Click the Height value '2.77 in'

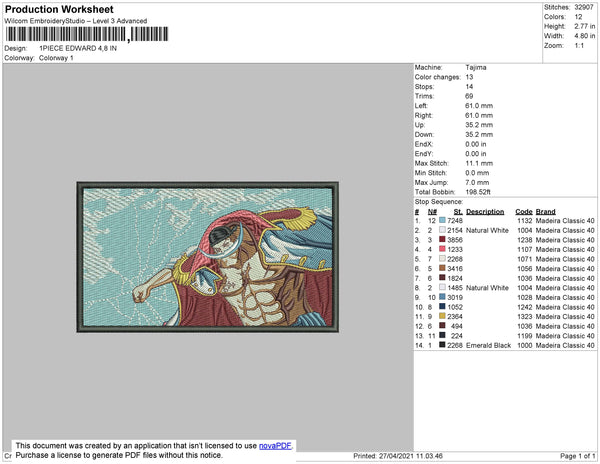click(x=584, y=26)
